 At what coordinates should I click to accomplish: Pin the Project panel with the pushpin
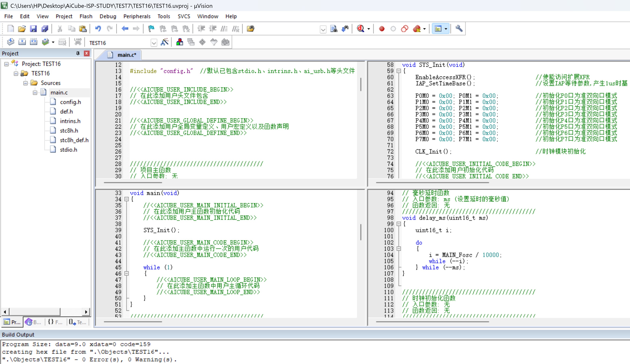(78, 53)
